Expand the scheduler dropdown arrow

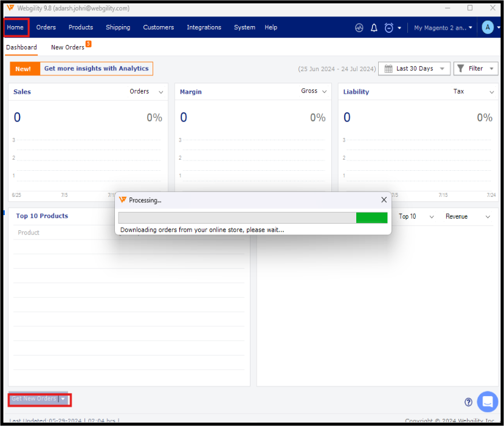pos(399,28)
